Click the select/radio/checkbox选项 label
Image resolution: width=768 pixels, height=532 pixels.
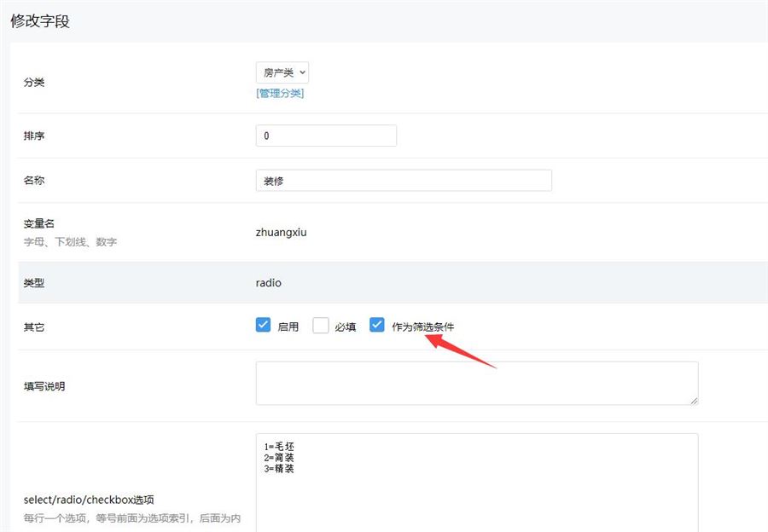coord(89,500)
